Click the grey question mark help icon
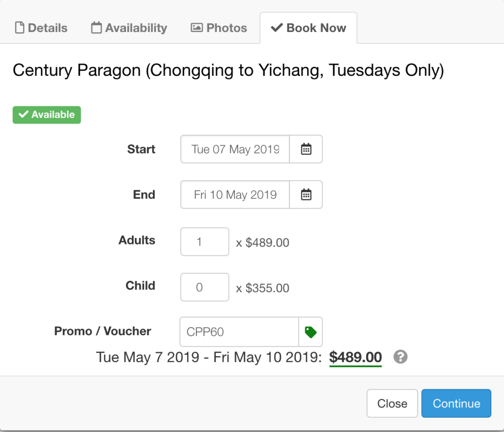The image size is (504, 432). [401, 357]
